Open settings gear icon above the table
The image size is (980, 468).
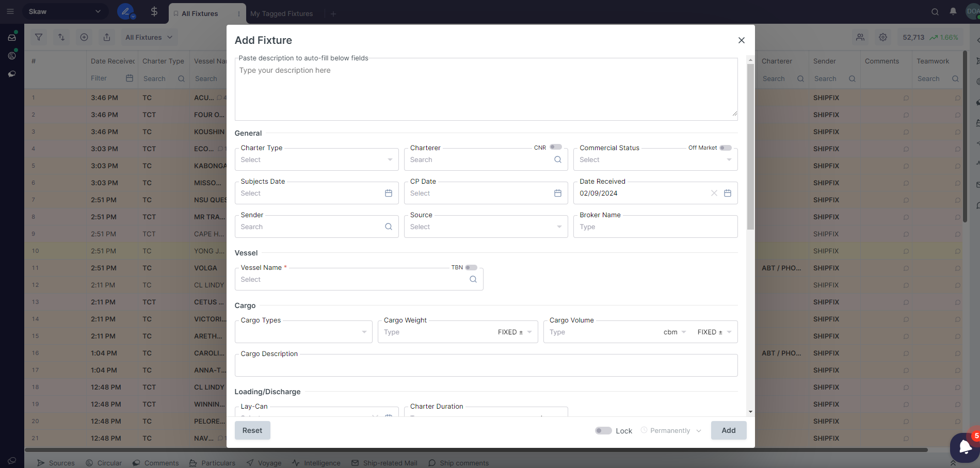[883, 37]
